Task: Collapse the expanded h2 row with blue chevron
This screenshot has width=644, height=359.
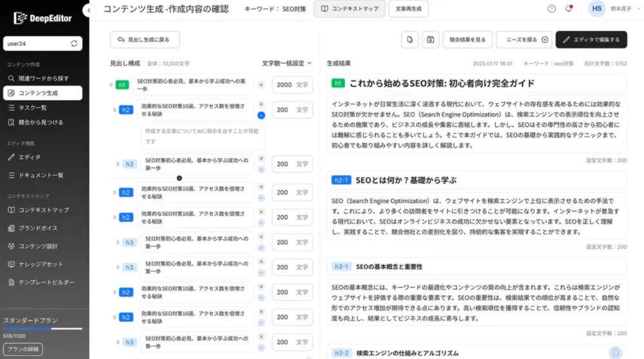Action: (x=261, y=115)
